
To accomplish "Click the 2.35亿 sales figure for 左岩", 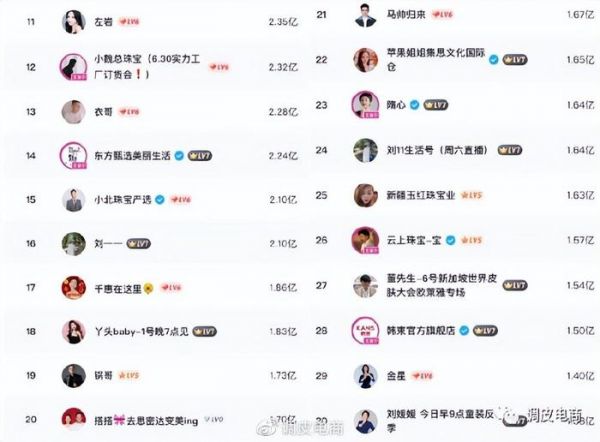I will tap(283, 22).
